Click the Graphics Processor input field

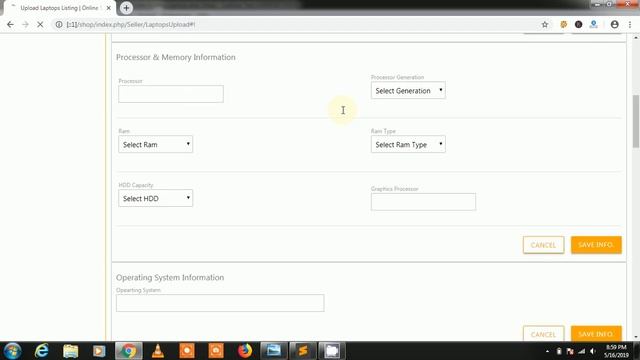point(423,202)
